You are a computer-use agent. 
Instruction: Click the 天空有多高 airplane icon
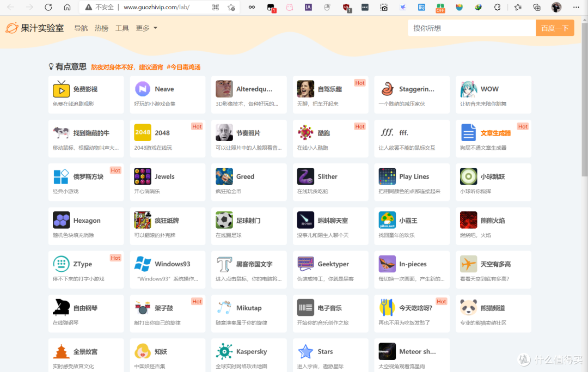(468, 264)
